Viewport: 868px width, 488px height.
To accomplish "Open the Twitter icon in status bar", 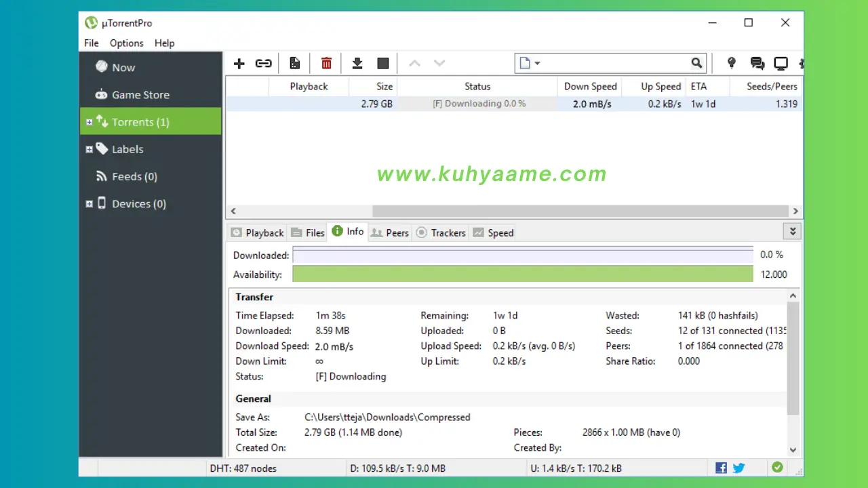I will [738, 468].
